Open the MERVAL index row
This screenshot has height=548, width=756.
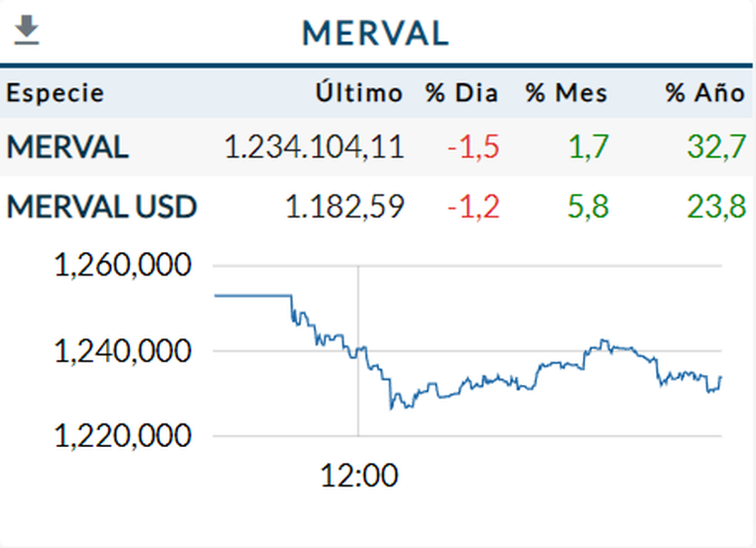pyautogui.click(x=68, y=147)
